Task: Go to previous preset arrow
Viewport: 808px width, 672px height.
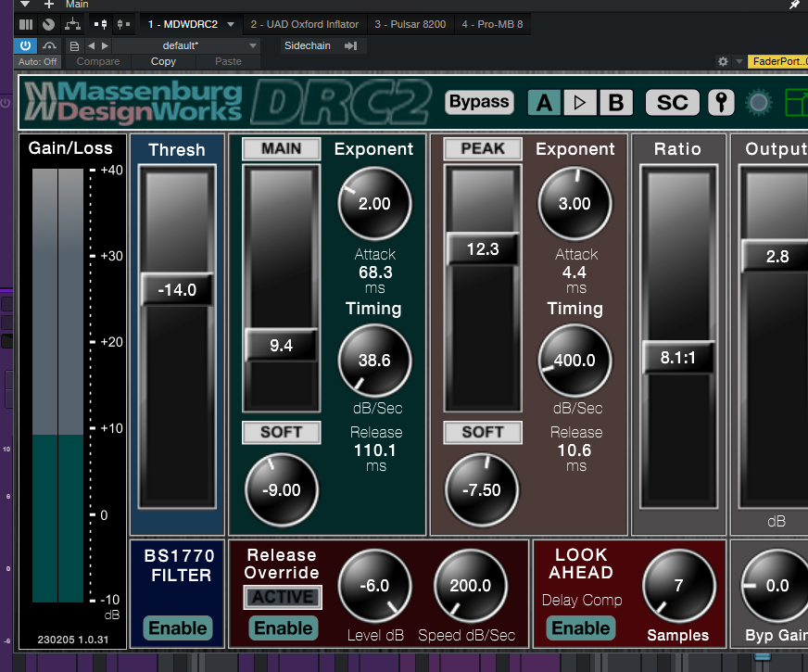Action: (x=91, y=45)
